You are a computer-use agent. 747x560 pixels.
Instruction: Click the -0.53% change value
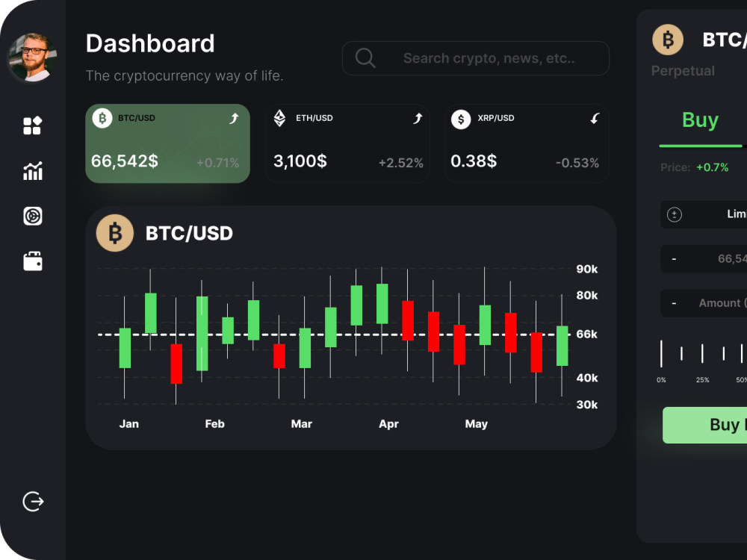pos(577,163)
